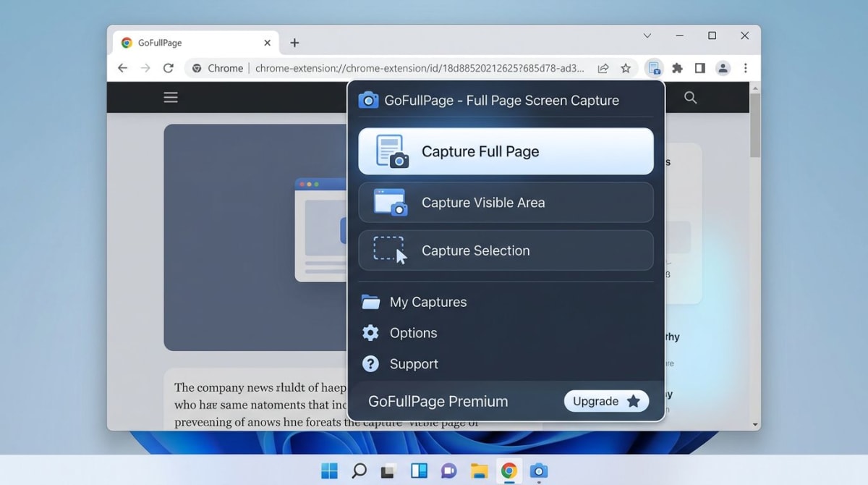This screenshot has height=485, width=868.
Task: Click the article hero image thumbnail
Action: tap(255, 237)
